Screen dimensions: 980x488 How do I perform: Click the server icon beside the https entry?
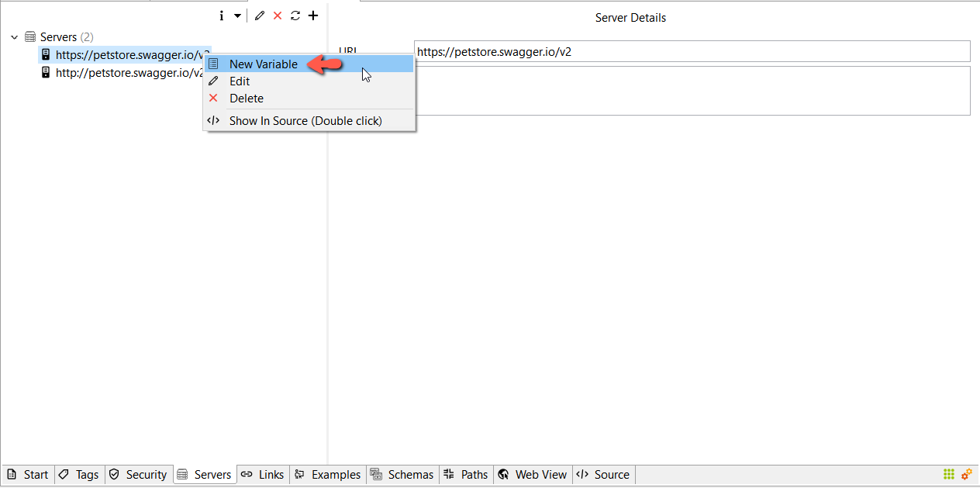(x=46, y=55)
